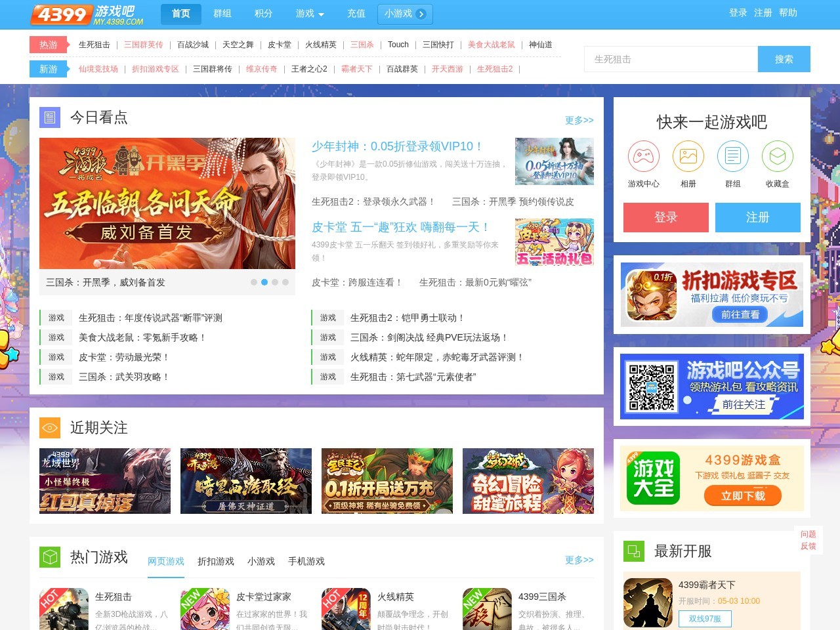Click the 最新开服 section icon

[634, 551]
